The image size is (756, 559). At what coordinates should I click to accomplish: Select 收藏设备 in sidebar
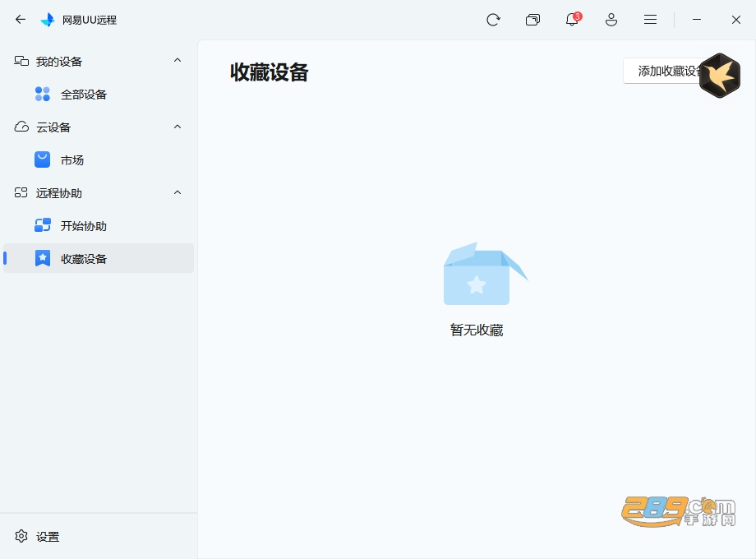[99, 258]
